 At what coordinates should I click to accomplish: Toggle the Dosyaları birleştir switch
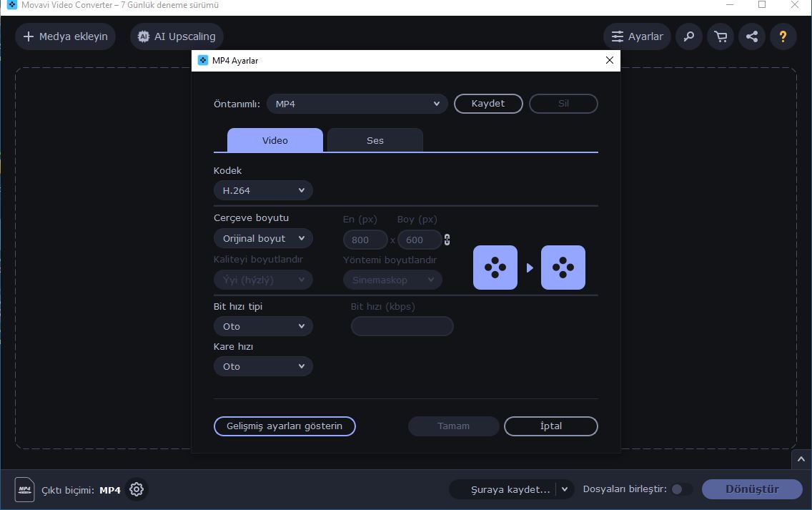point(681,489)
